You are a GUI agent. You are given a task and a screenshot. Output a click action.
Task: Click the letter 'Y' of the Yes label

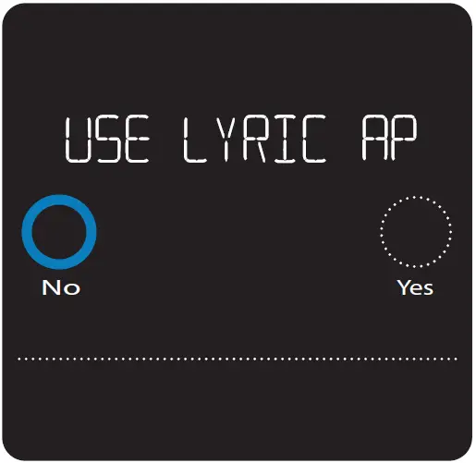coord(404,286)
